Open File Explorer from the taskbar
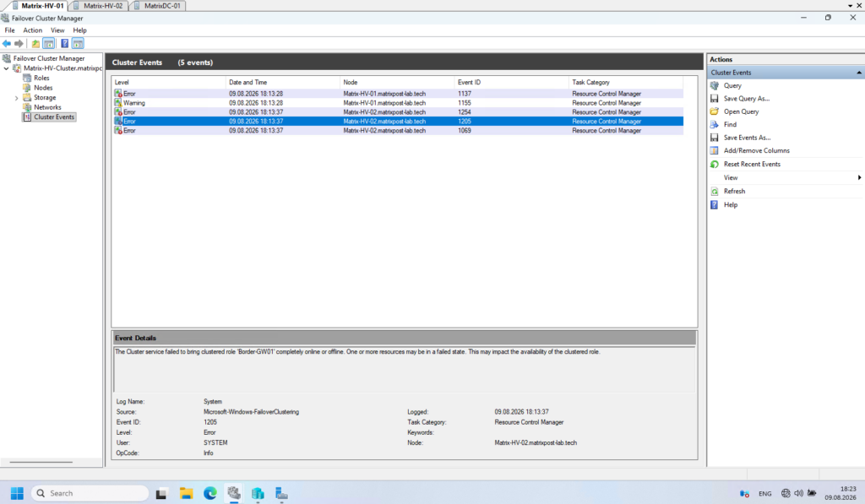Image resolution: width=865 pixels, height=504 pixels. 186,494
